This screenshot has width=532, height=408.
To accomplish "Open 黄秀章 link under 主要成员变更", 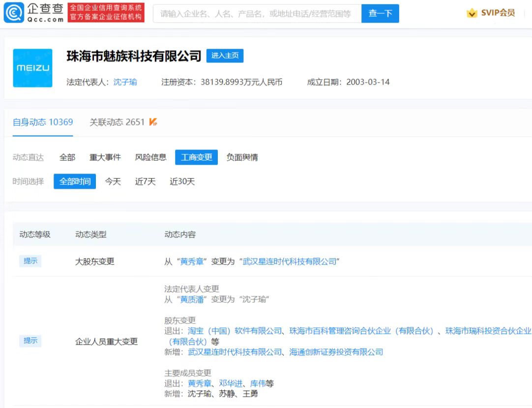I will [x=200, y=383].
